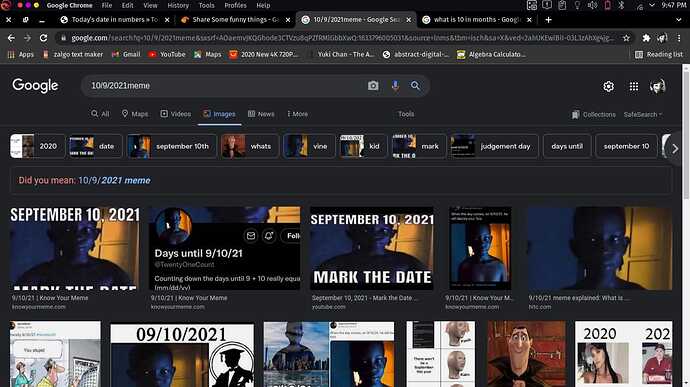Click in the Google search input field

pyautogui.click(x=224, y=85)
